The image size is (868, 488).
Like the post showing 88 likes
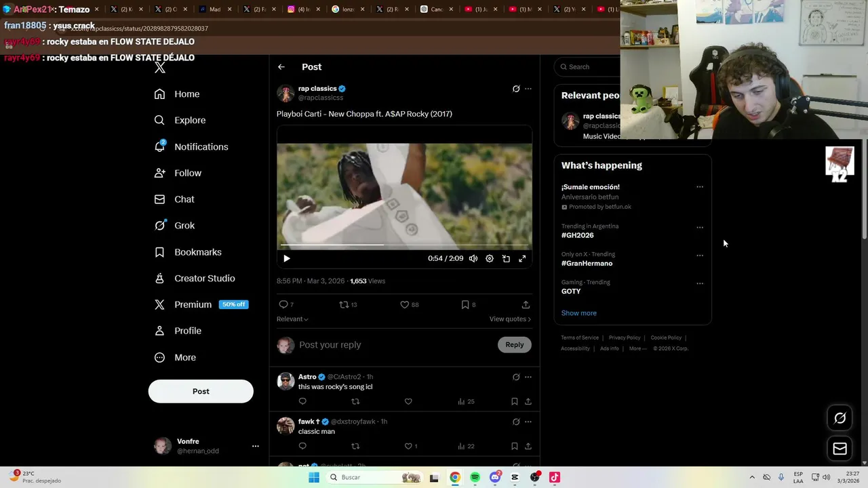point(409,304)
